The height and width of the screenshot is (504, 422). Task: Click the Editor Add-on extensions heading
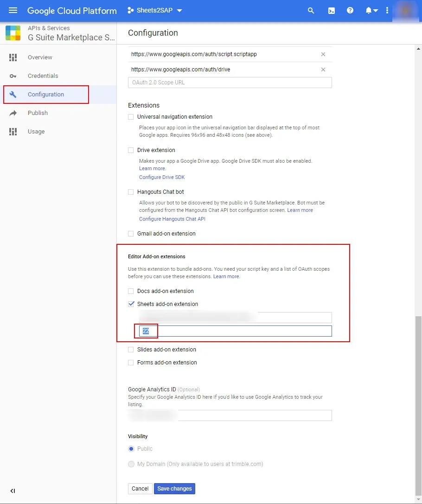pos(157,256)
